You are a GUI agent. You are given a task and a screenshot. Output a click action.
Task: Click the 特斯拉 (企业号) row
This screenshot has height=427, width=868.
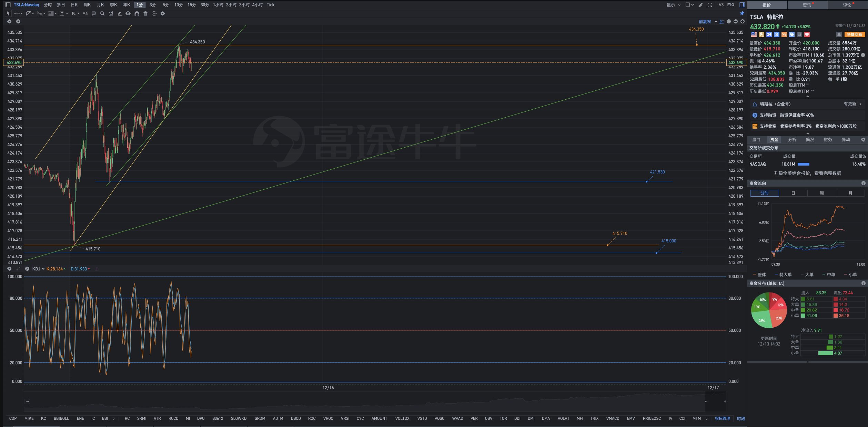click(807, 104)
